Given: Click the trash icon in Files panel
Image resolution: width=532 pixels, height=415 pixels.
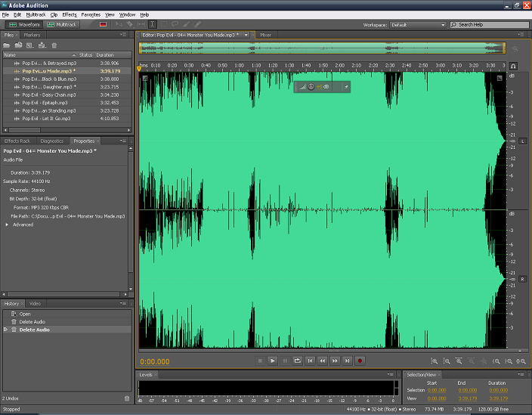Looking at the screenshot, I should pyautogui.click(x=54, y=45).
